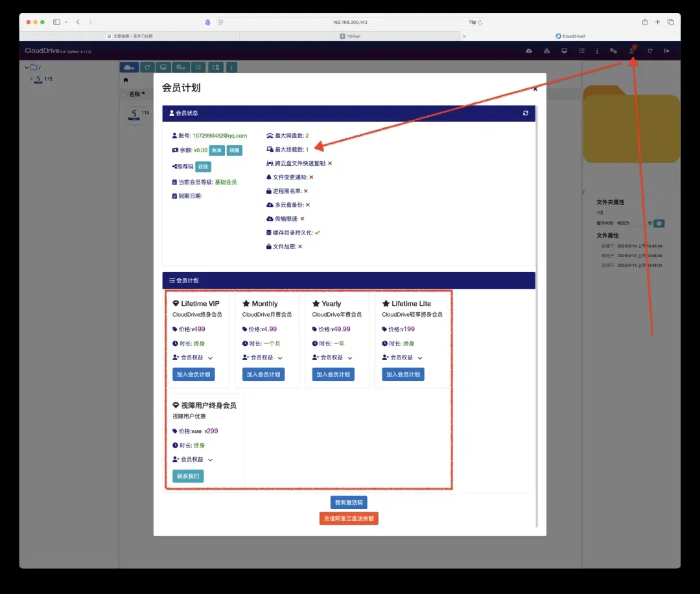Image resolution: width=700 pixels, height=594 pixels.
Task: Open settings gears icon in top bar
Action: click(613, 51)
